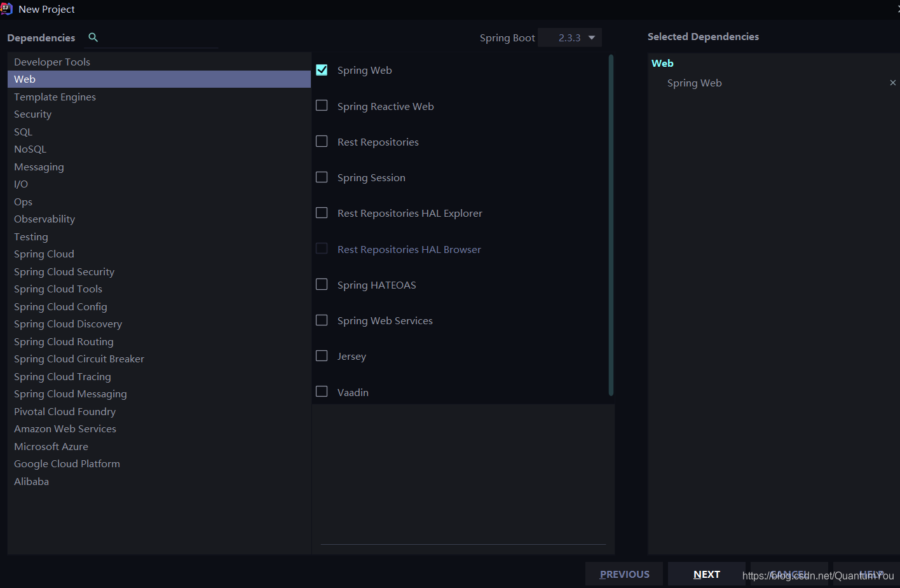Click the dependency search magnifier icon
Screen dimensions: 900x588
click(x=93, y=38)
